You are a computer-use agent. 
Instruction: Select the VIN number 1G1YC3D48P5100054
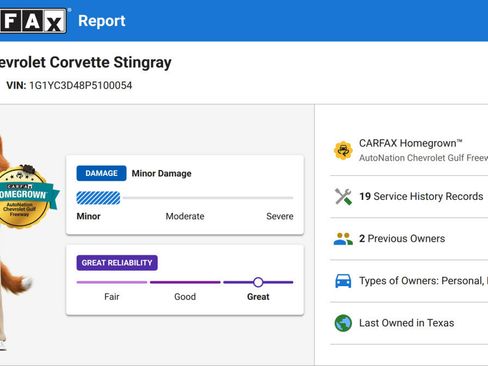click(x=81, y=85)
